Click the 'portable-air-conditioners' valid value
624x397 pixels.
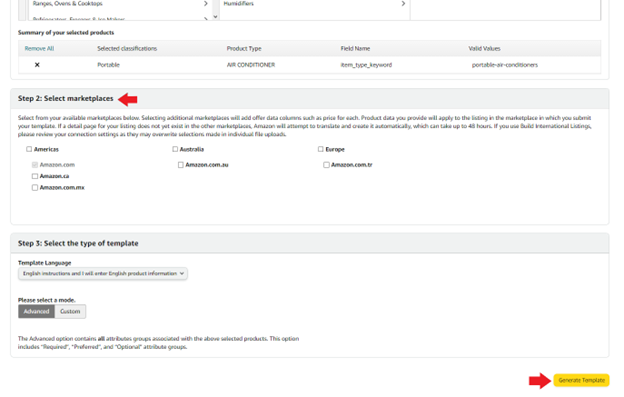505,65
